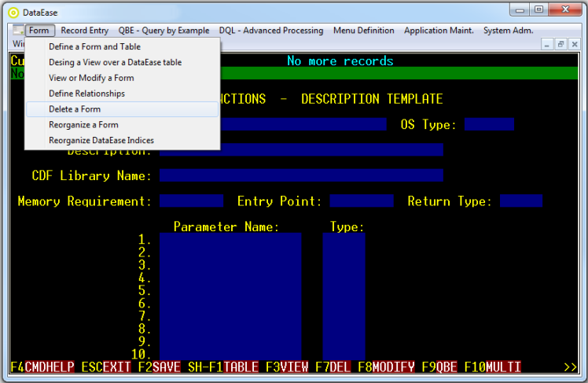The height and width of the screenshot is (383, 588).
Task: Minimize the inner document window
Action: point(547,44)
